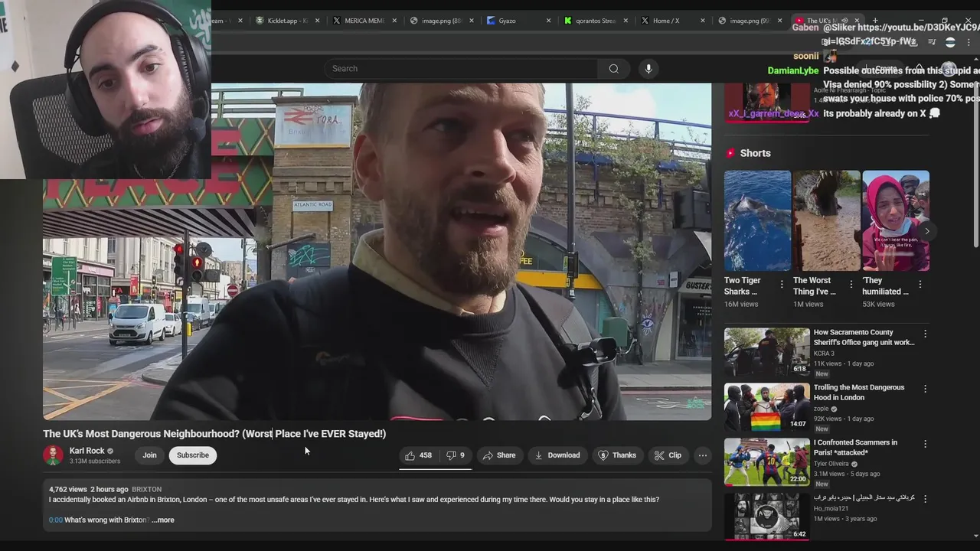980x551 pixels.
Task: Open I Confronted Scammers in Paris thumbnail
Action: tap(766, 461)
